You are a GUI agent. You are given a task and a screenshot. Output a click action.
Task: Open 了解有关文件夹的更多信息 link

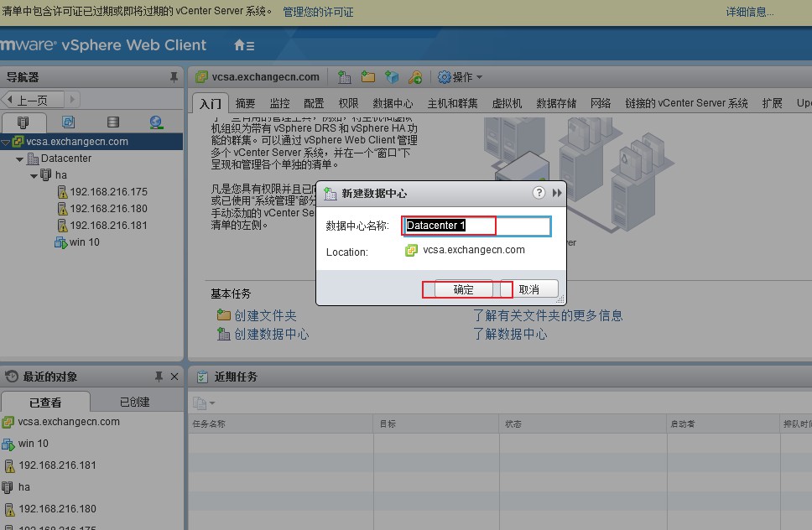(x=548, y=315)
